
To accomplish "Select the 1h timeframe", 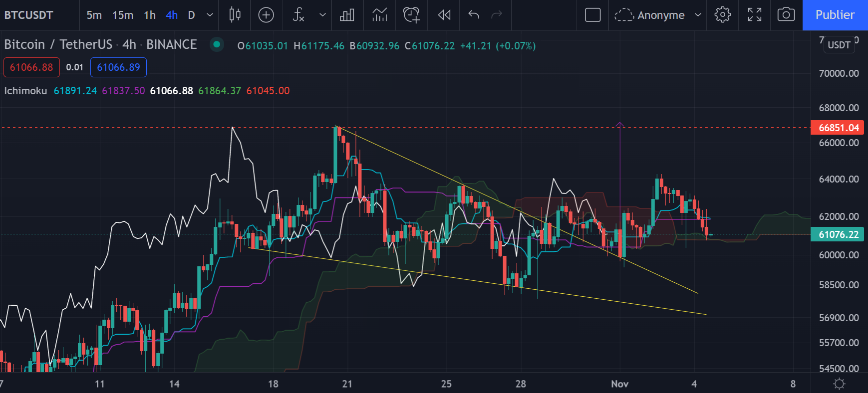I will [x=150, y=15].
